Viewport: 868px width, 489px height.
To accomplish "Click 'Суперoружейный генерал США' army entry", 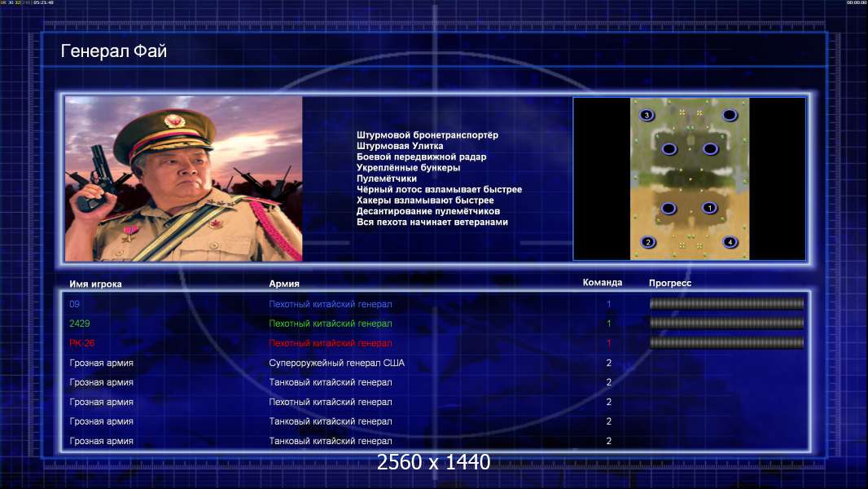I will (x=336, y=363).
